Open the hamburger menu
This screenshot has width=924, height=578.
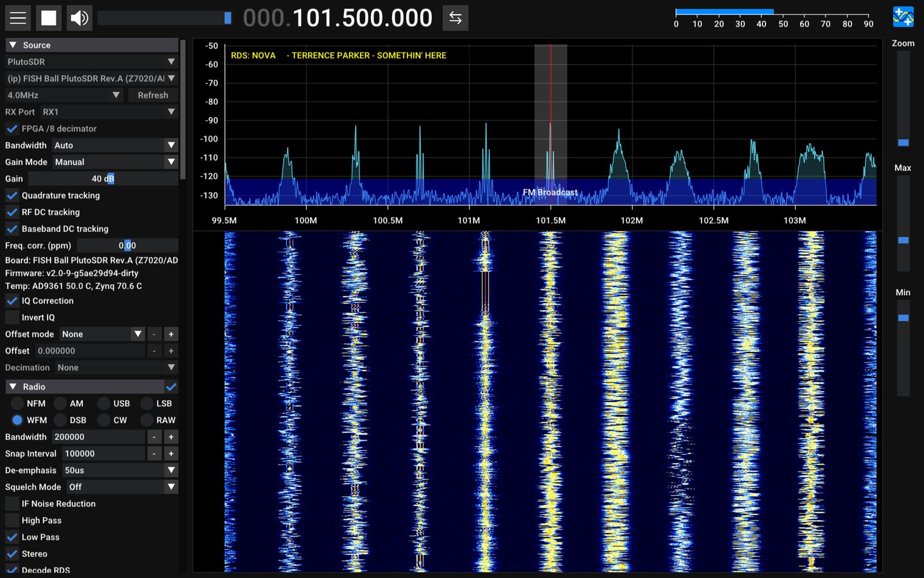pyautogui.click(x=18, y=18)
